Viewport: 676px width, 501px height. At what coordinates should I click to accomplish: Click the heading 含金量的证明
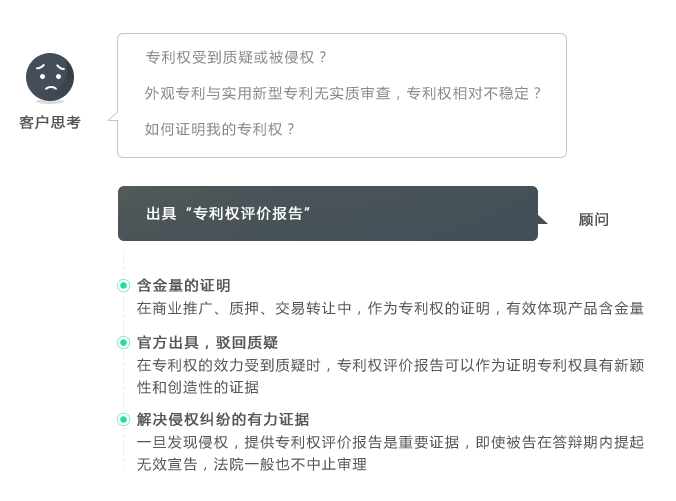[x=184, y=285]
